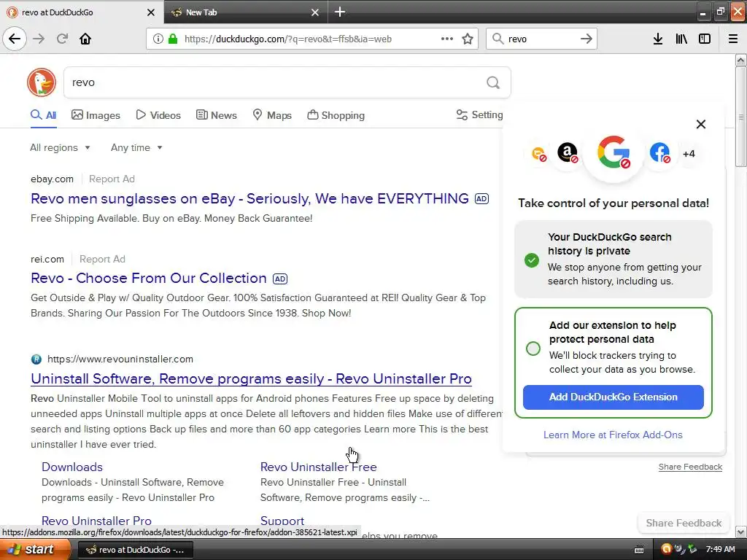Image resolution: width=747 pixels, height=560 pixels.
Task: Click the green check for private search history
Action: pos(532,260)
